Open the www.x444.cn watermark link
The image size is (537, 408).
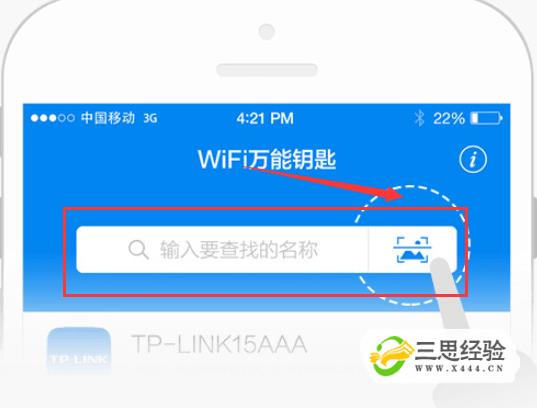tap(459, 369)
